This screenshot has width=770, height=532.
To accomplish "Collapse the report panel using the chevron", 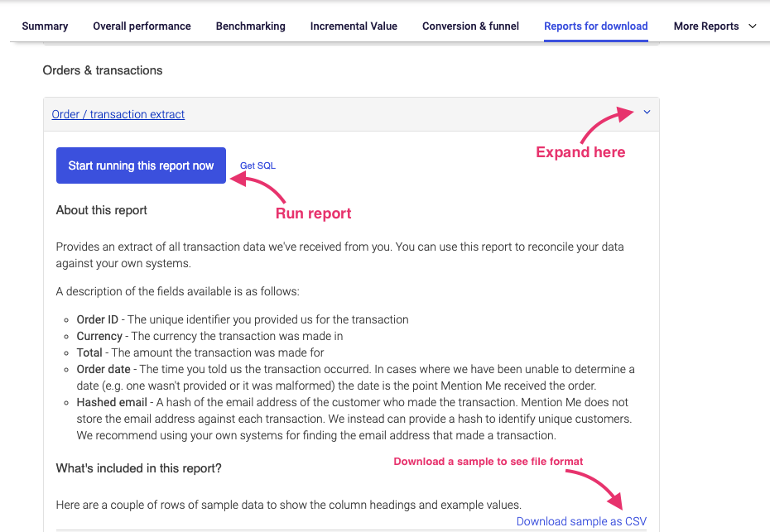I will tap(647, 113).
